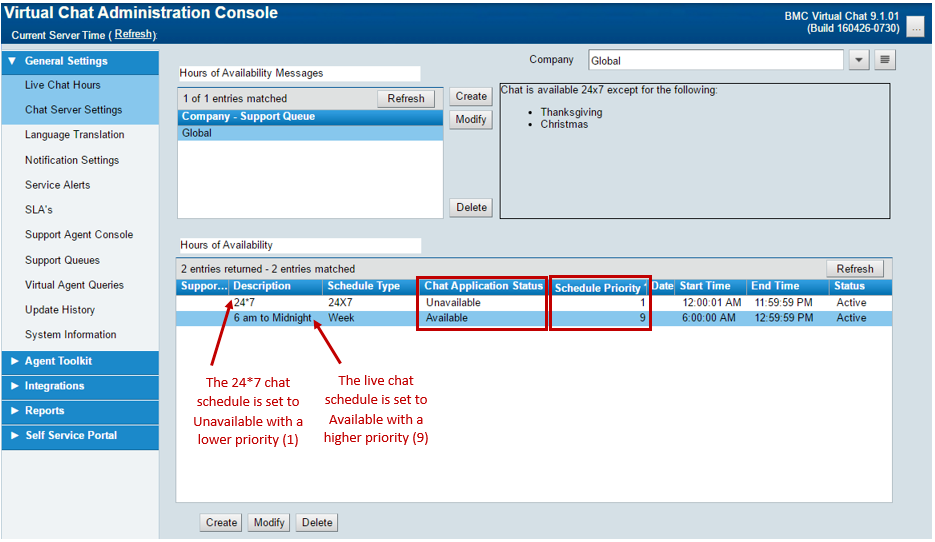Create a new availability message
The width and height of the screenshot is (935, 542).
click(x=471, y=97)
